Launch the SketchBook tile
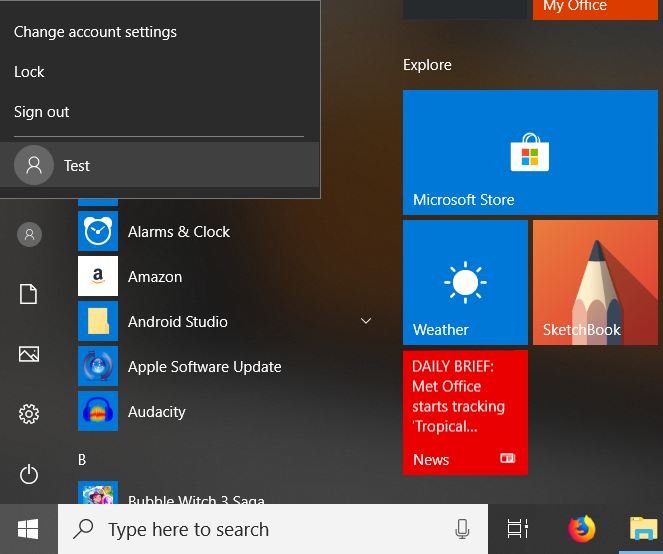The width and height of the screenshot is (663, 554). 595,283
